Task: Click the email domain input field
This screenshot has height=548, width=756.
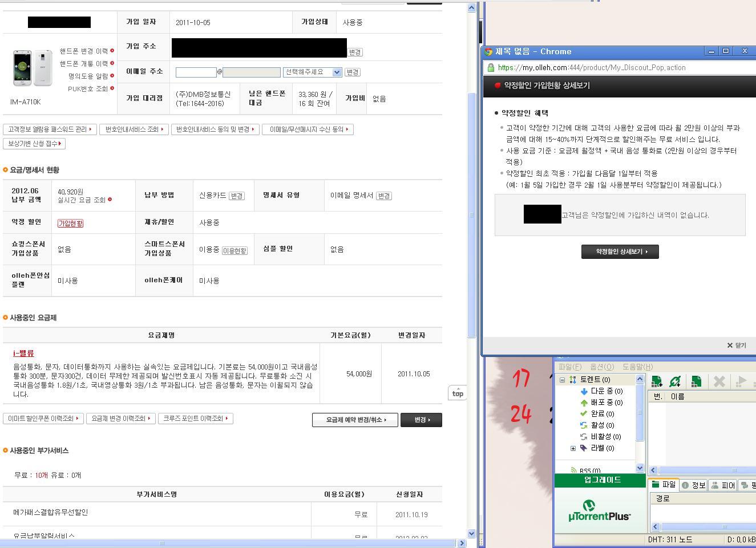Action: point(252,72)
